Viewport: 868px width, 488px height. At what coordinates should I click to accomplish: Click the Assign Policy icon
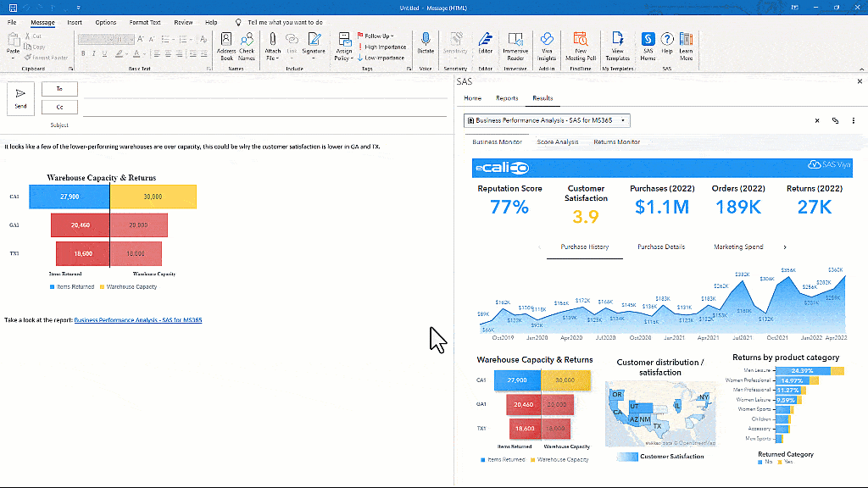(x=344, y=40)
